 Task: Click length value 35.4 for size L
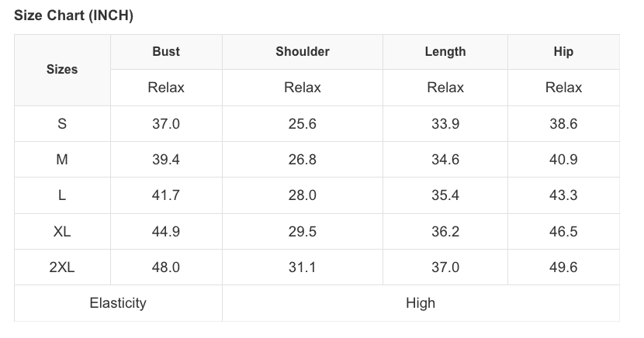tap(445, 195)
